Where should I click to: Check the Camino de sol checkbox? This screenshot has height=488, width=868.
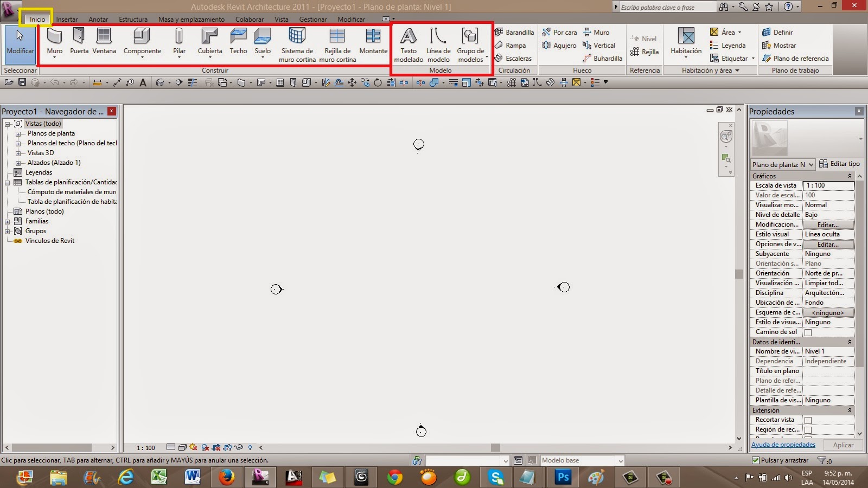coord(808,332)
